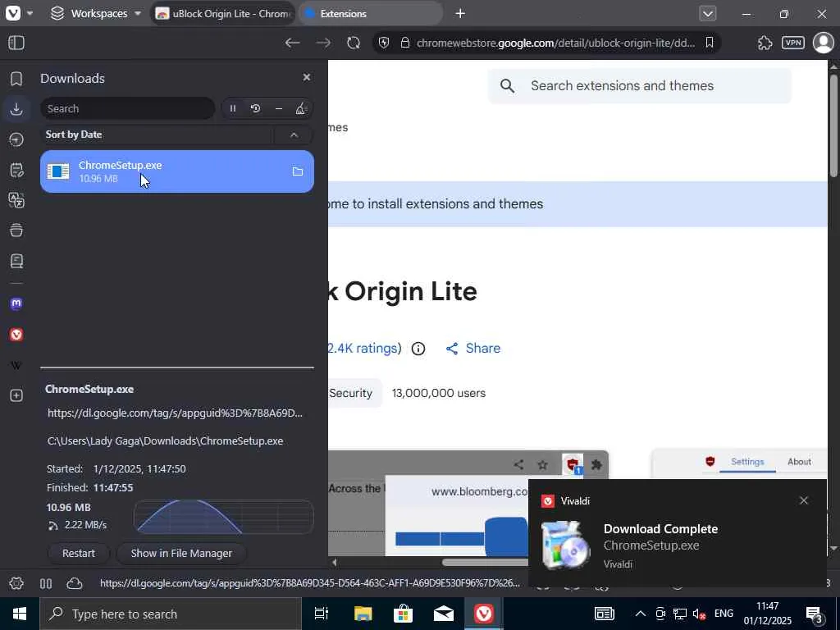
Task: Open the Sort by Date dropdown
Action: tap(157, 135)
